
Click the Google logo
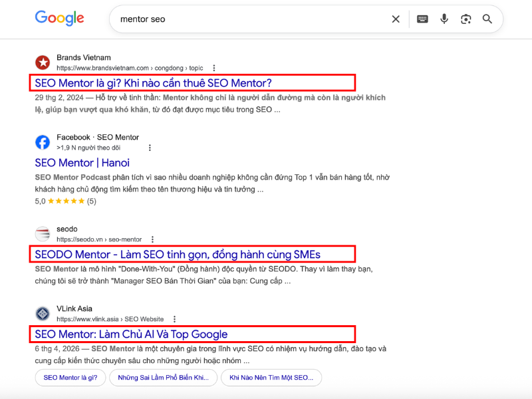[x=59, y=19]
